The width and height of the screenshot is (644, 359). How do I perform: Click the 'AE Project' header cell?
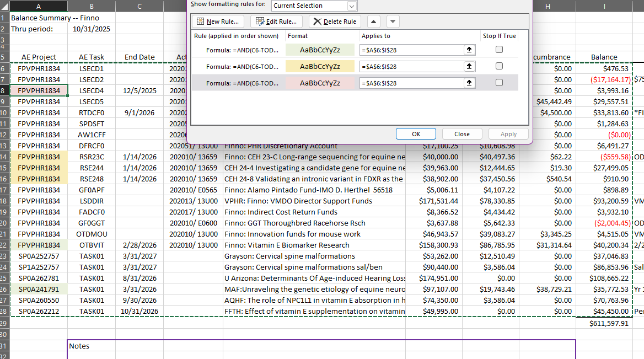[39, 57]
